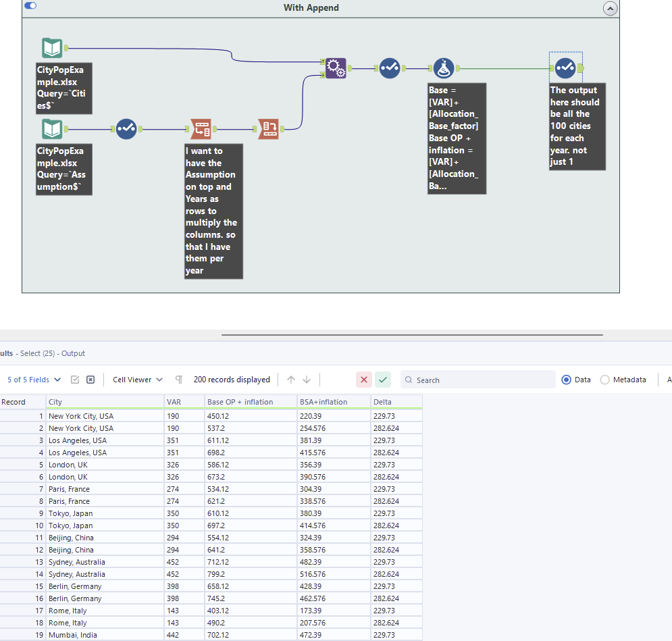
Task: Open the Cell Viewer dropdown
Action: click(x=135, y=379)
